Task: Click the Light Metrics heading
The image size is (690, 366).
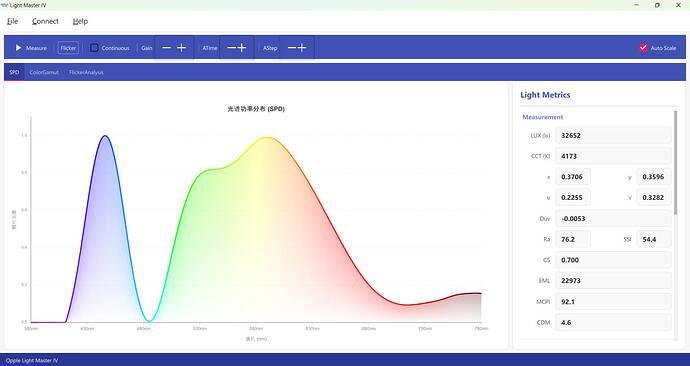Action: 545,95
